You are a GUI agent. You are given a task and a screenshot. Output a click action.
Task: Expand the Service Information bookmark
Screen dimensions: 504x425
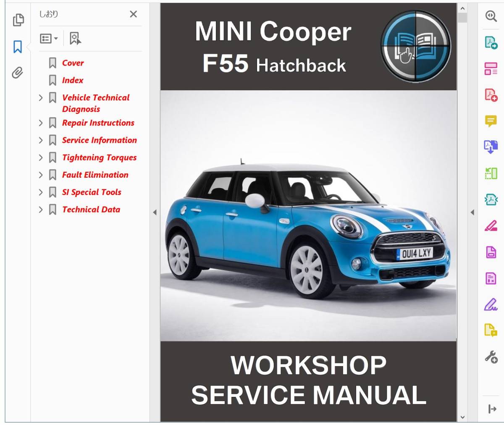coord(41,140)
